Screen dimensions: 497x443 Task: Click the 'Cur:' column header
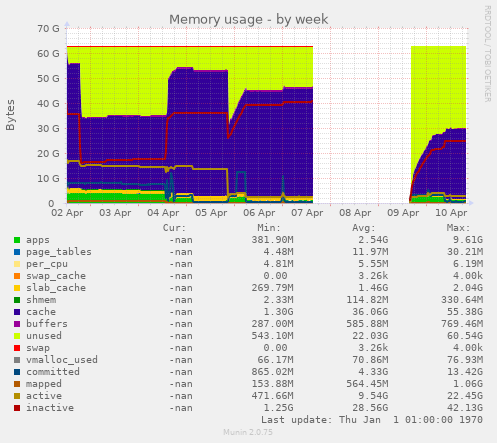point(174,228)
